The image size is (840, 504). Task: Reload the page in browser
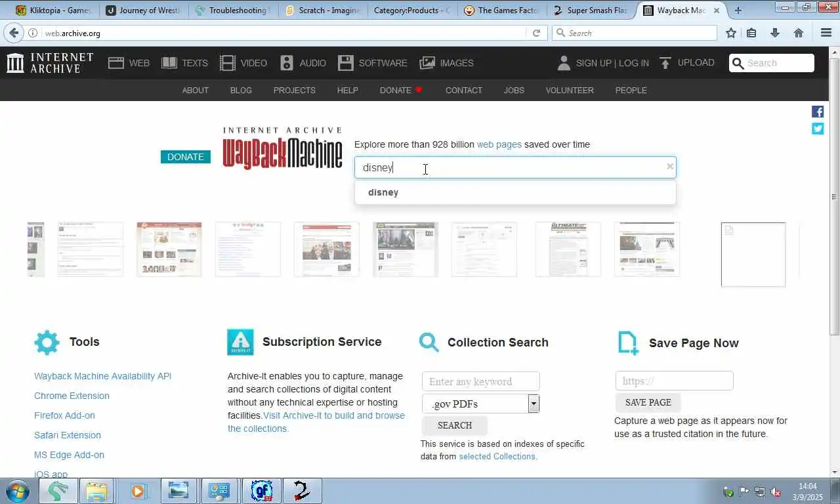tap(536, 33)
